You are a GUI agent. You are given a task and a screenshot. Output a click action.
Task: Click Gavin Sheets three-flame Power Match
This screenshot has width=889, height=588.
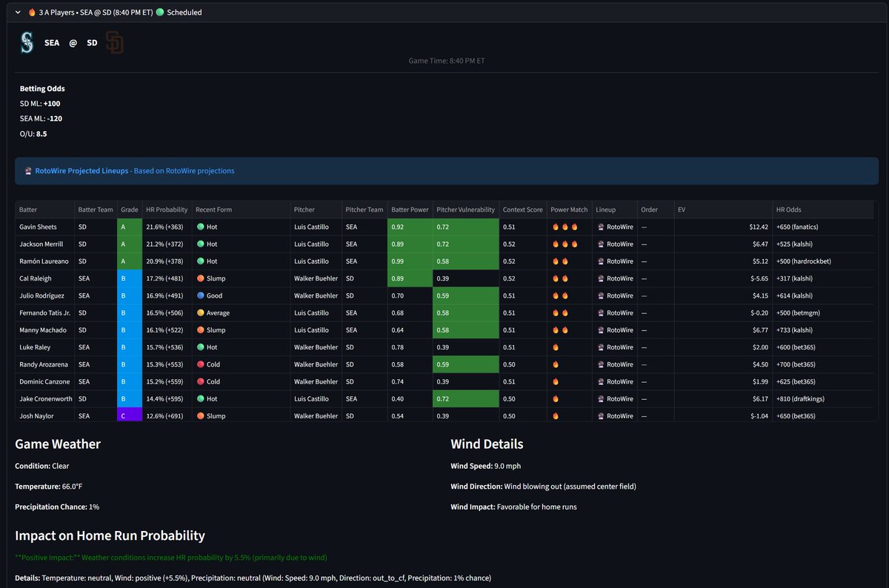tap(565, 227)
